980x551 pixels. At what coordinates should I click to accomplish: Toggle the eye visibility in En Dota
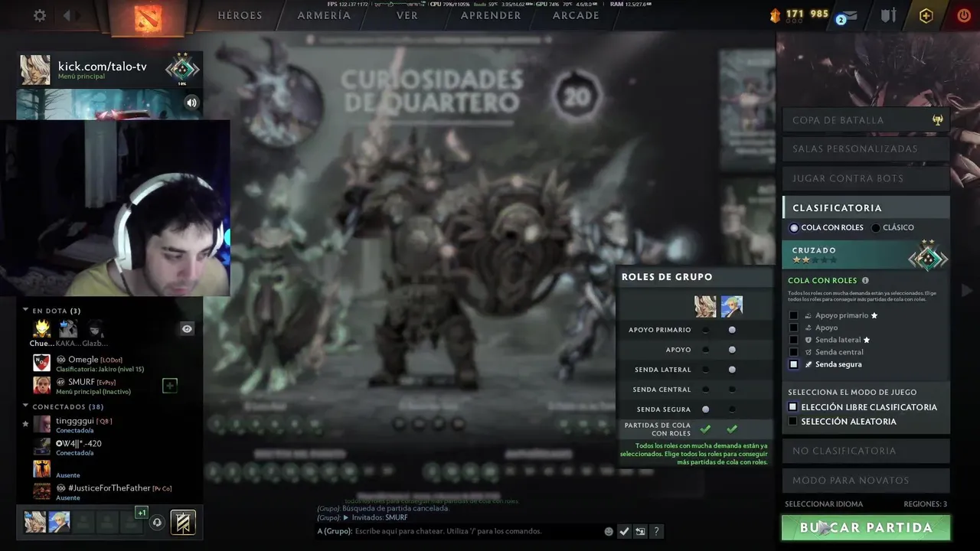[x=187, y=328]
